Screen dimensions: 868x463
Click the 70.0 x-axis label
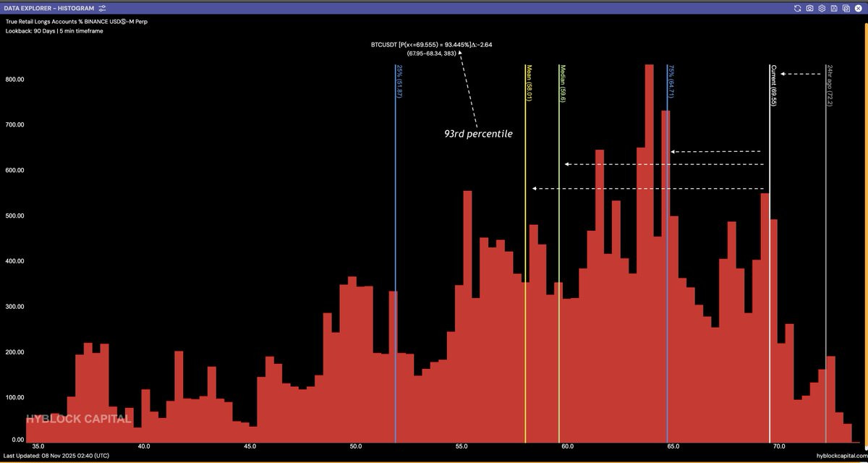coord(778,447)
